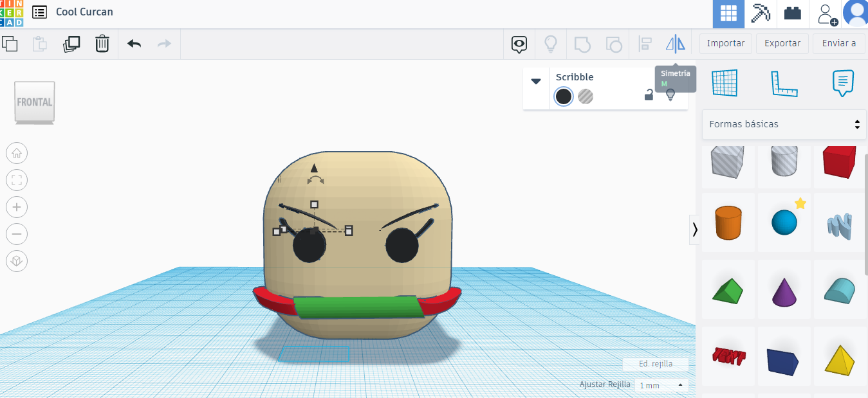Screen dimensions: 868x398
Task: Redo the last undone action
Action: tap(165, 44)
